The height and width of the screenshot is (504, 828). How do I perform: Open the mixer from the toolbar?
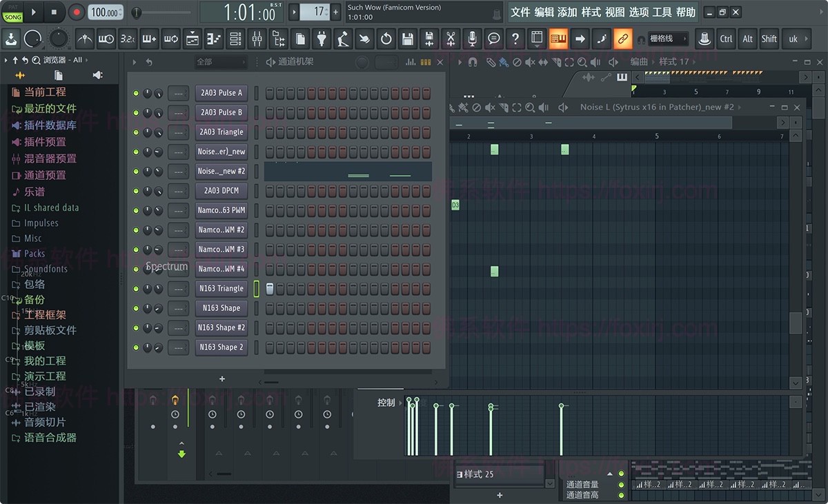[x=257, y=39]
